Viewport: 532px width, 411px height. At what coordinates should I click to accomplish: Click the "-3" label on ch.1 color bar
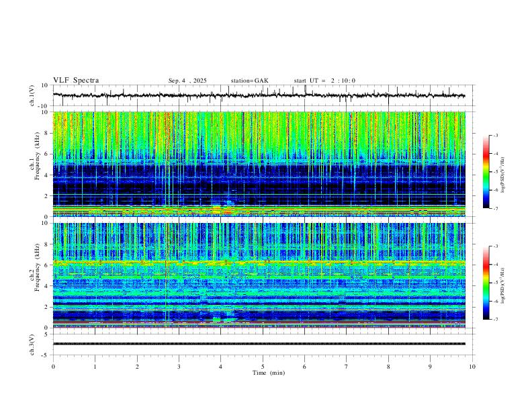click(x=495, y=135)
